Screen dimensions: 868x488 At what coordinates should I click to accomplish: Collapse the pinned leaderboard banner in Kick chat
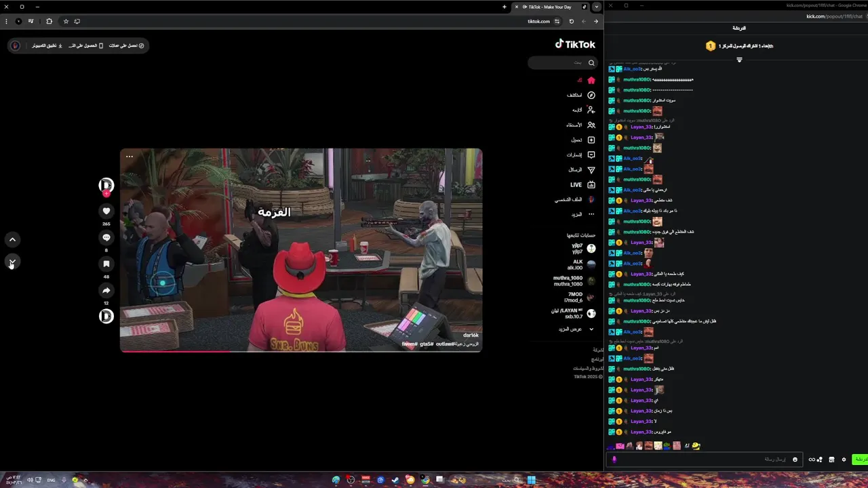click(739, 60)
